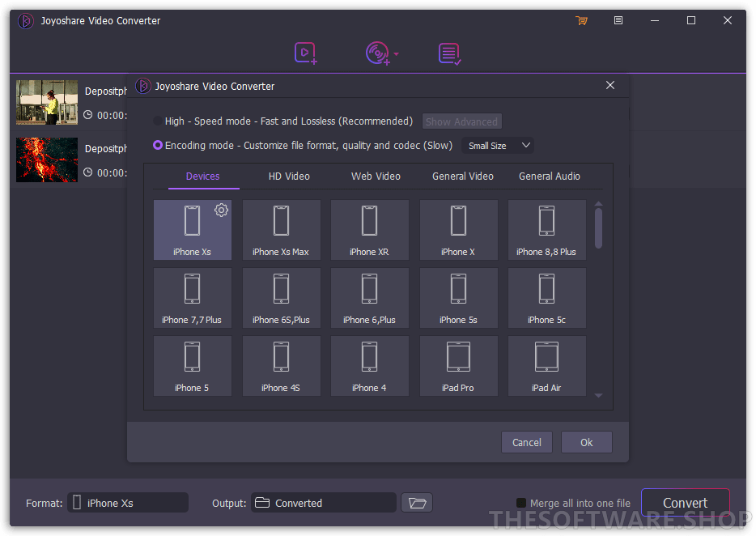This screenshot has height=536, width=756.
Task: Select the Encoding mode radio button
Action: [156, 145]
